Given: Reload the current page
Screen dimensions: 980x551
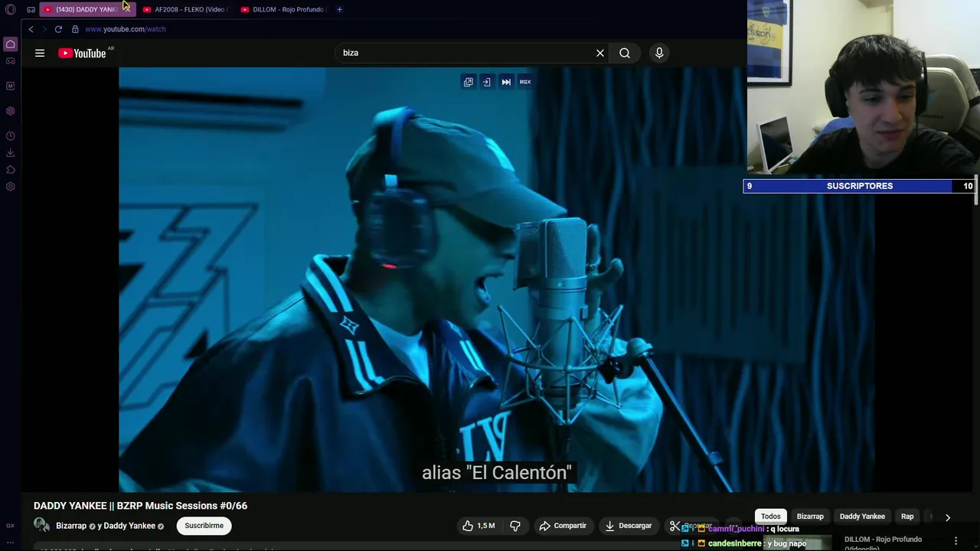Looking at the screenshot, I should click(x=58, y=29).
